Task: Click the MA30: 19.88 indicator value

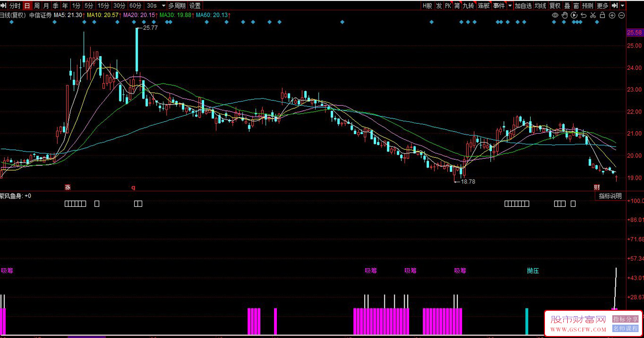Action: click(x=176, y=15)
